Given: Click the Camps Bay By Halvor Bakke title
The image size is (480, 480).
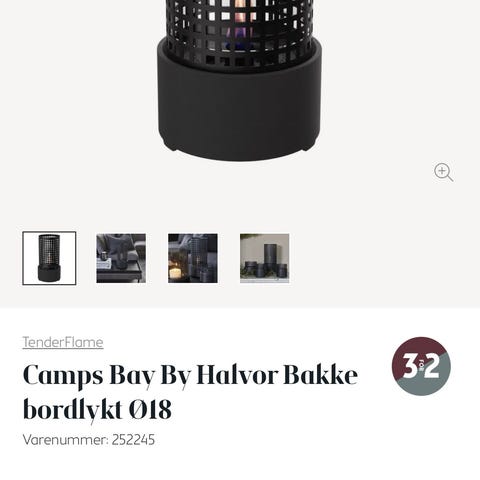Looking at the screenshot, I should tap(190, 392).
